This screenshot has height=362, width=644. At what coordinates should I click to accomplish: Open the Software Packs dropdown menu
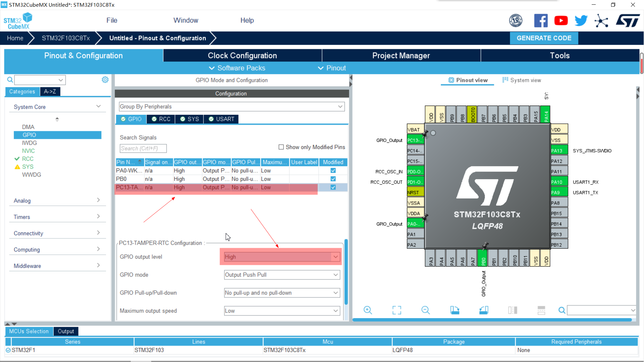pyautogui.click(x=237, y=68)
